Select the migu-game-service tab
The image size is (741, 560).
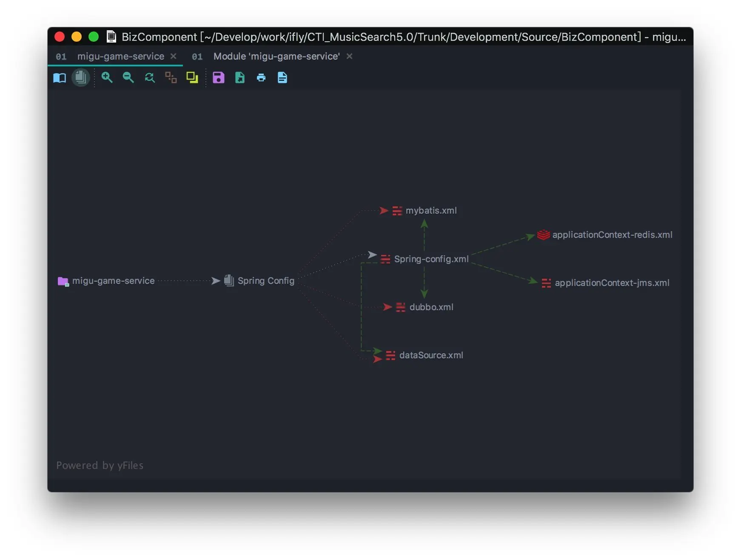pyautogui.click(x=120, y=57)
